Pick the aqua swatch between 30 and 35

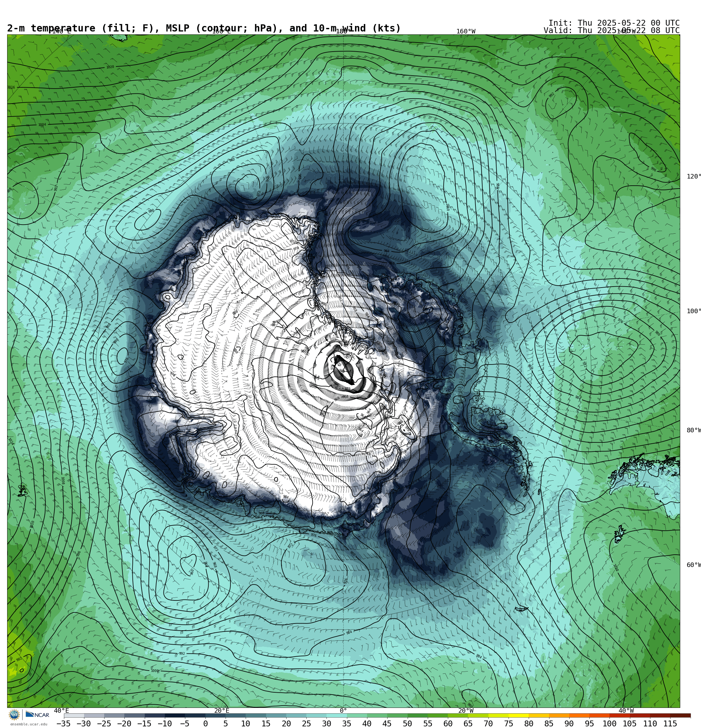pos(336,715)
